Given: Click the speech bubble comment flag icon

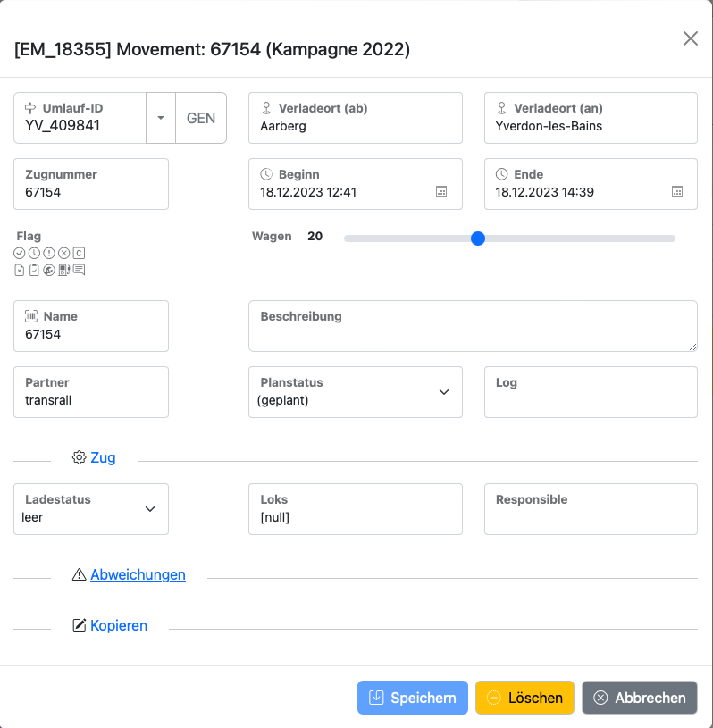Looking at the screenshot, I should (x=79, y=270).
